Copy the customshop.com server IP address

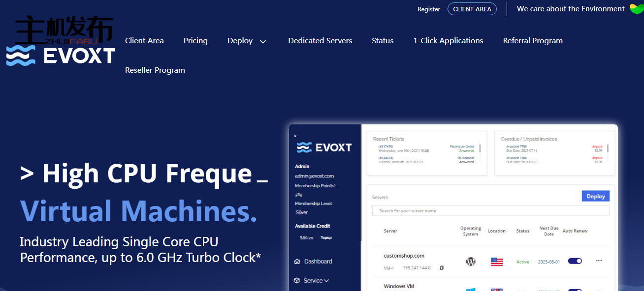click(442, 268)
